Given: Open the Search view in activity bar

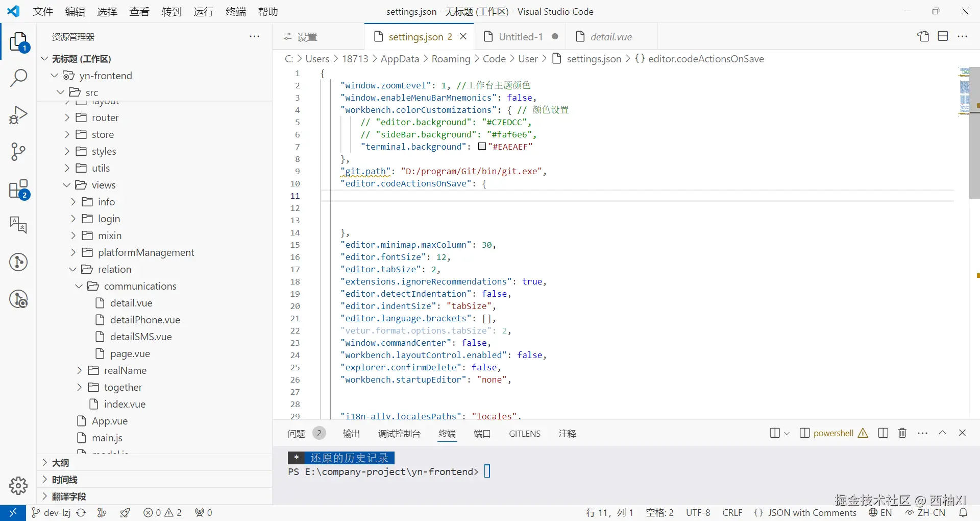Looking at the screenshot, I should pyautogui.click(x=19, y=78).
